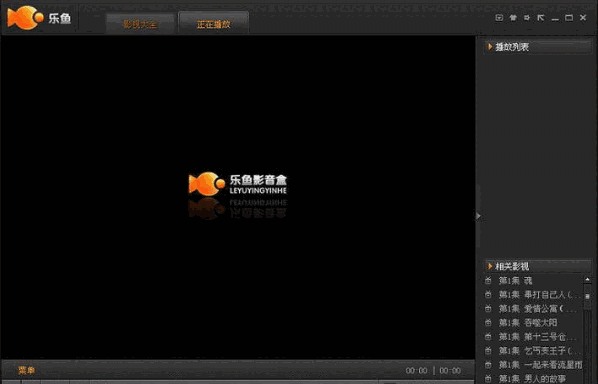The image size is (598, 384).
Task: Minimize the 乐鱼 player window
Action: pos(555,18)
